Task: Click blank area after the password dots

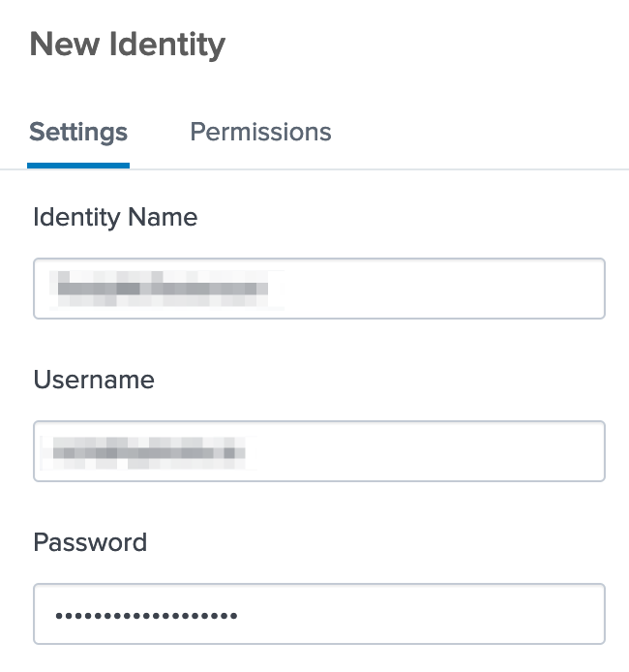Action: (x=416, y=614)
